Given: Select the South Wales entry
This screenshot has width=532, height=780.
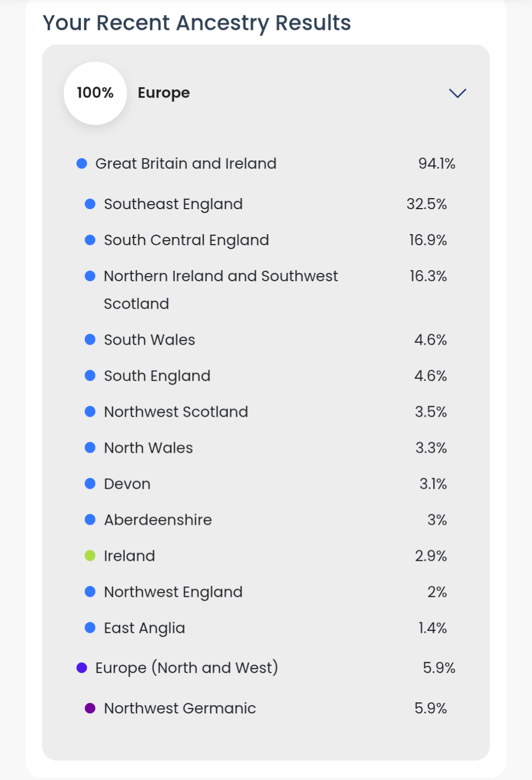Looking at the screenshot, I should (149, 340).
